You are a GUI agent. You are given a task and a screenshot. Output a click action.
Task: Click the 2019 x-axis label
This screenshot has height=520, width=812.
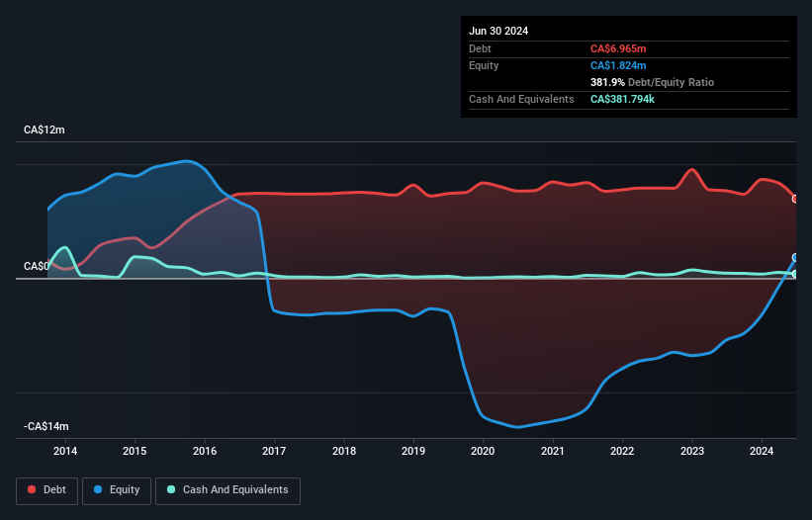[413, 451]
